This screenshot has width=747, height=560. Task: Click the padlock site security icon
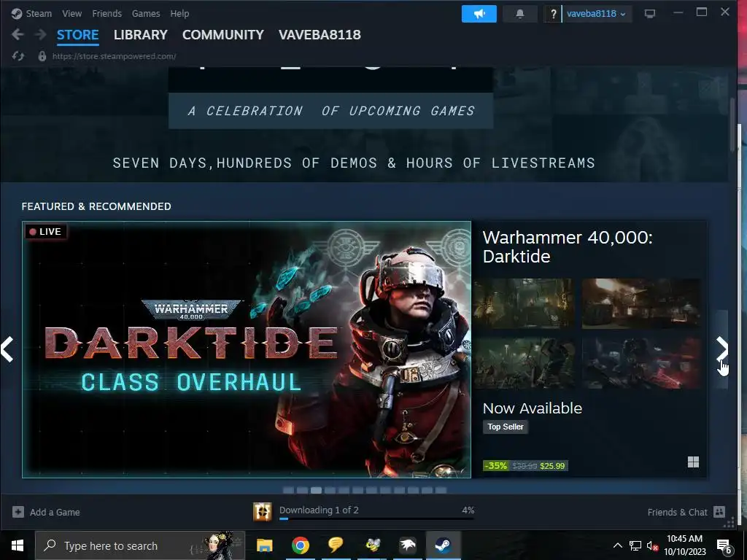point(42,56)
